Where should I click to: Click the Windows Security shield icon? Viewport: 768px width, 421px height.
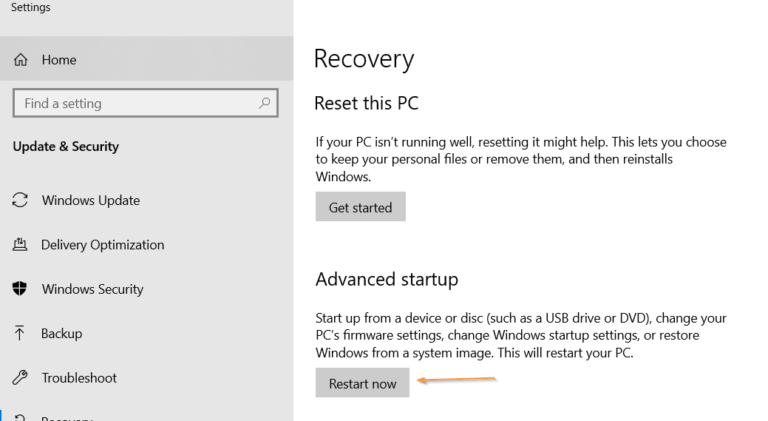[x=20, y=289]
